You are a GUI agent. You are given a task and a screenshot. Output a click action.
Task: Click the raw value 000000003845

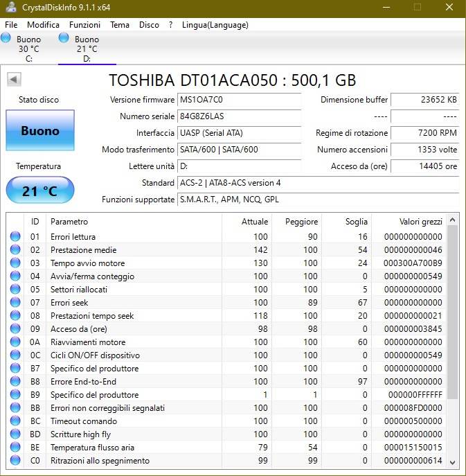pos(413,329)
